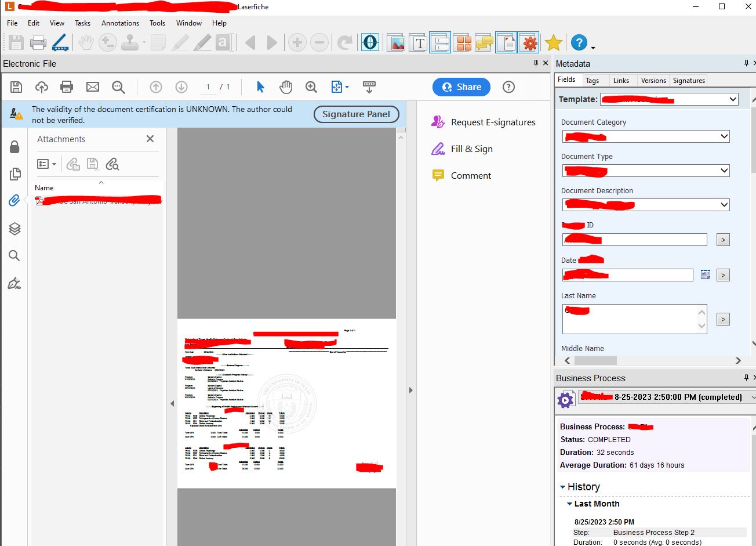This screenshot has width=756, height=546.
Task: Toggle the thumbnails pane toolbar button
Action: pyautogui.click(x=463, y=42)
